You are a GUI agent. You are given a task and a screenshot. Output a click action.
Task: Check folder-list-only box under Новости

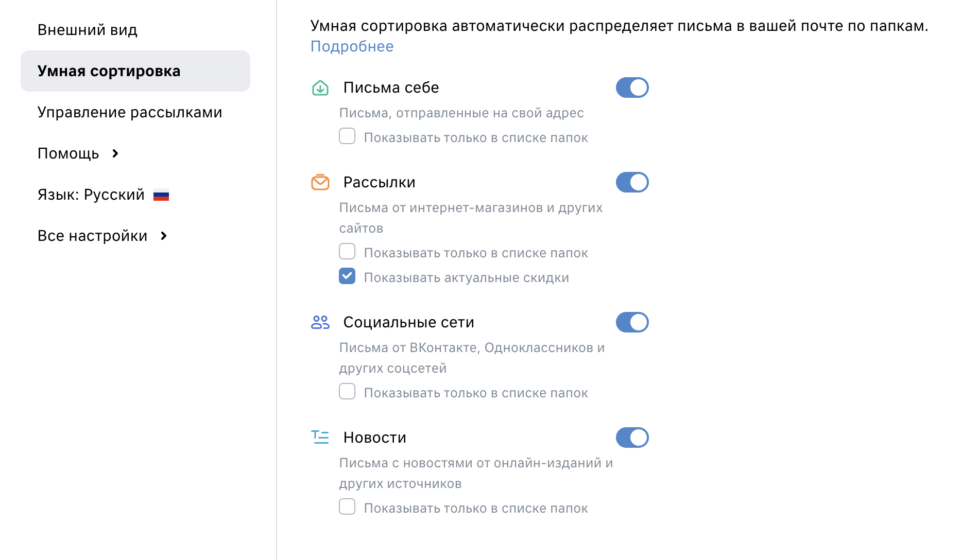coord(347,506)
